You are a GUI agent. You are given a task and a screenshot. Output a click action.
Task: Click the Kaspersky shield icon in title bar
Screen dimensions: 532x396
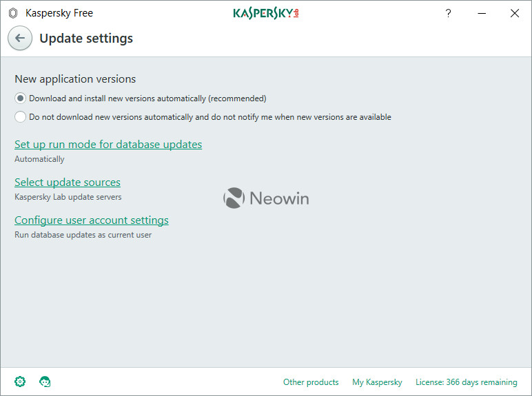[x=13, y=13]
